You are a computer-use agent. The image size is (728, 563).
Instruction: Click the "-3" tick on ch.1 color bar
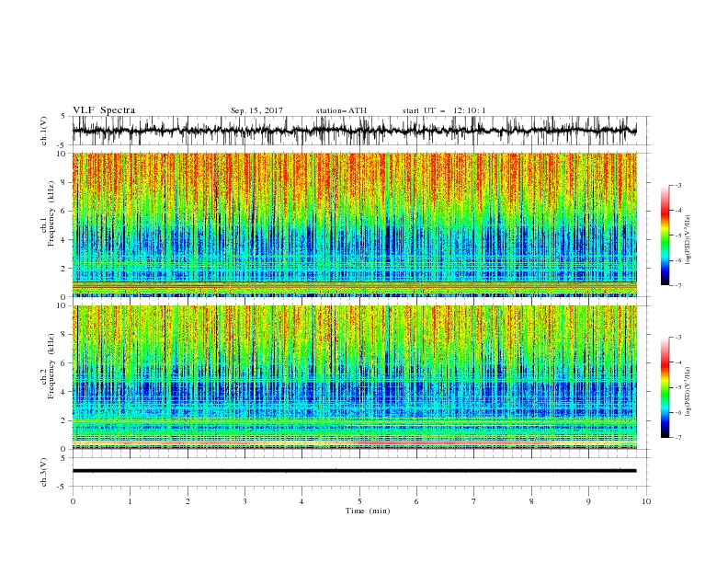[x=678, y=185]
